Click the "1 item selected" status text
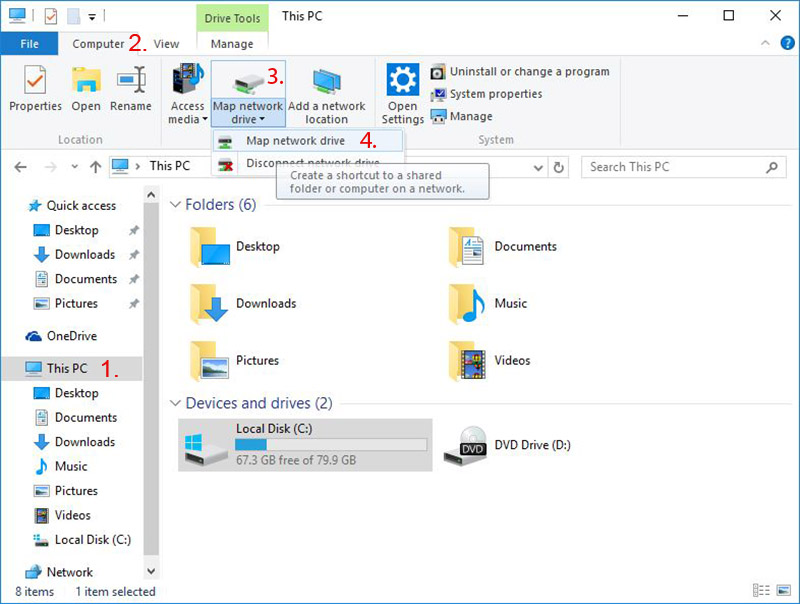This screenshot has height=604, width=800. (115, 592)
